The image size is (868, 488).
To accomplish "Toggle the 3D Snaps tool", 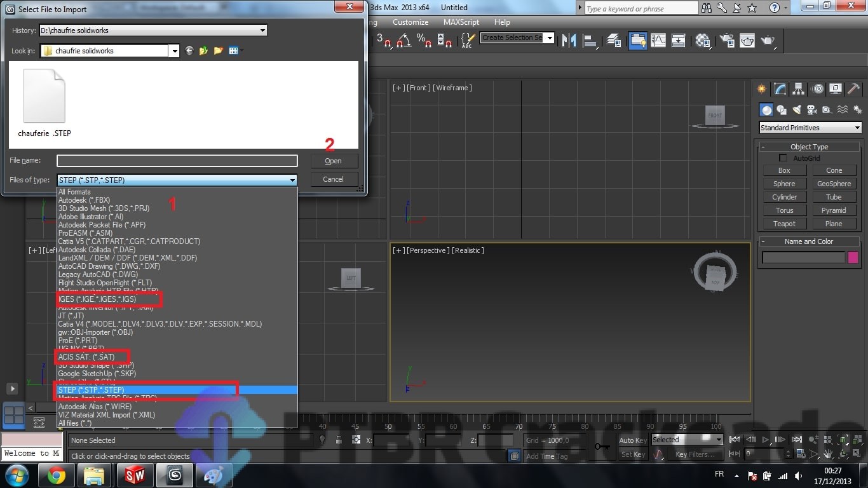I will [383, 40].
